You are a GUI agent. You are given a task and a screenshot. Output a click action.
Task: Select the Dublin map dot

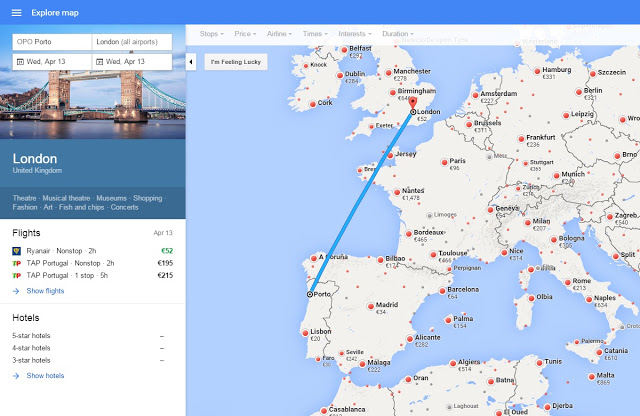(340, 75)
